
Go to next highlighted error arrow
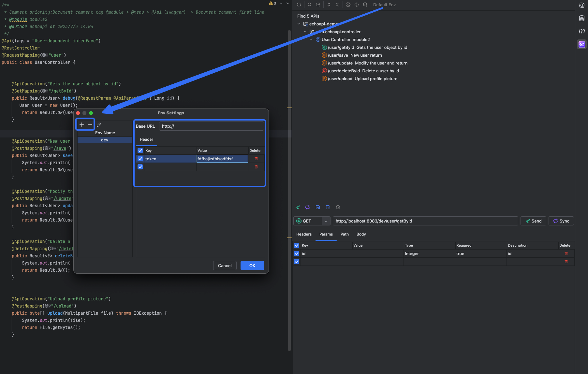288,3
